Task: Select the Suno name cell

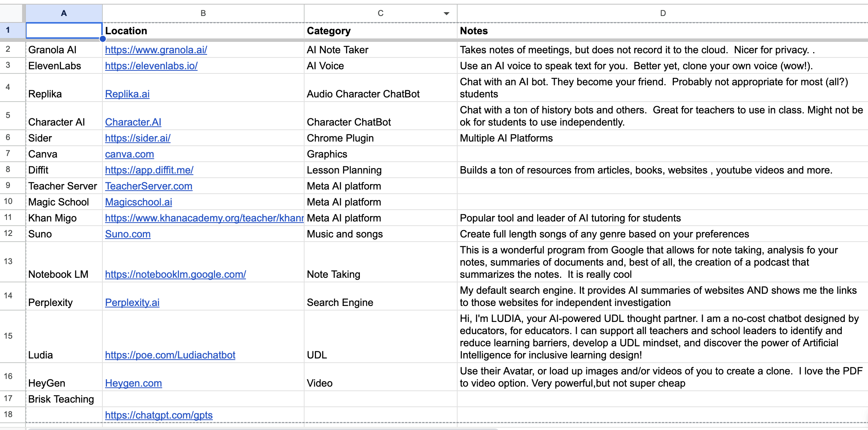Action: coord(64,234)
